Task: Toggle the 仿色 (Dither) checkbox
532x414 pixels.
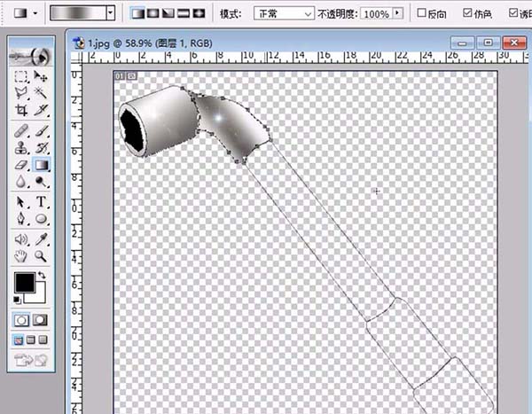Action: tap(468, 14)
